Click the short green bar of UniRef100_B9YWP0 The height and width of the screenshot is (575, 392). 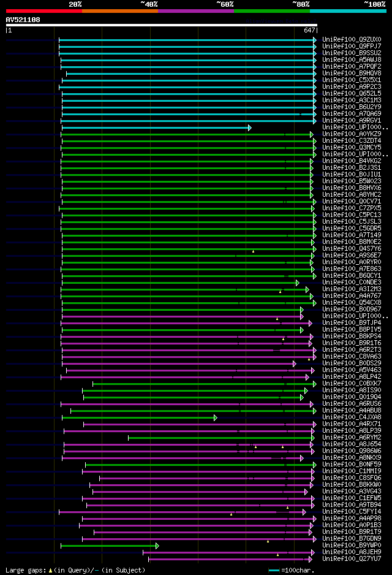point(110,546)
